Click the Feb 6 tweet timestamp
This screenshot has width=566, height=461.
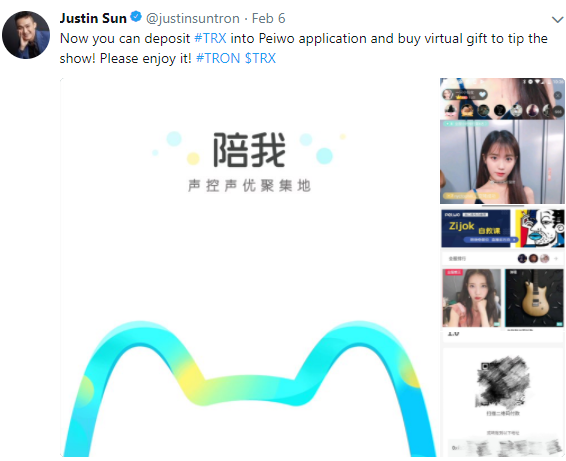[x=269, y=18]
